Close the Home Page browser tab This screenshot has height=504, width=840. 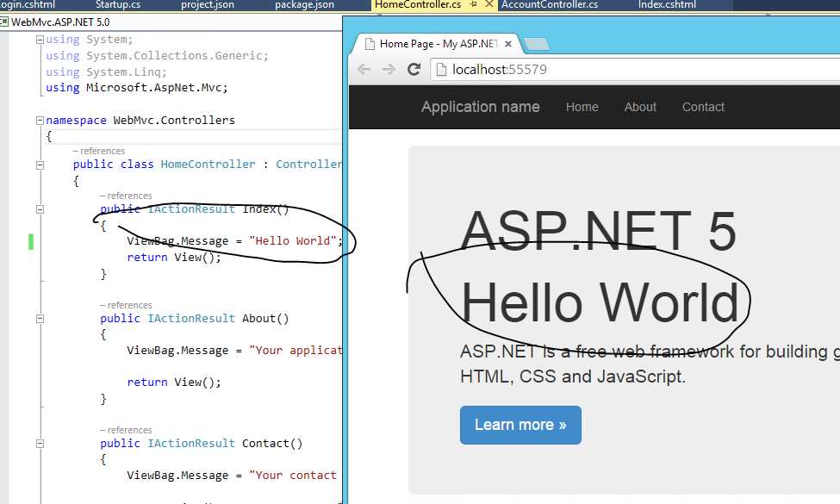click(508, 44)
